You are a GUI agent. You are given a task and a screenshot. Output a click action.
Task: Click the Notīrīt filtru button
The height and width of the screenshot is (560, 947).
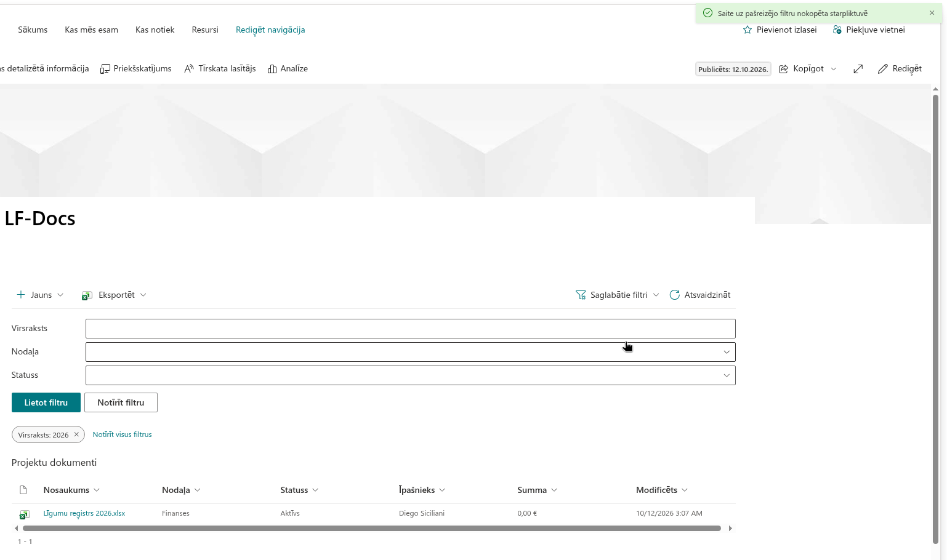121,402
